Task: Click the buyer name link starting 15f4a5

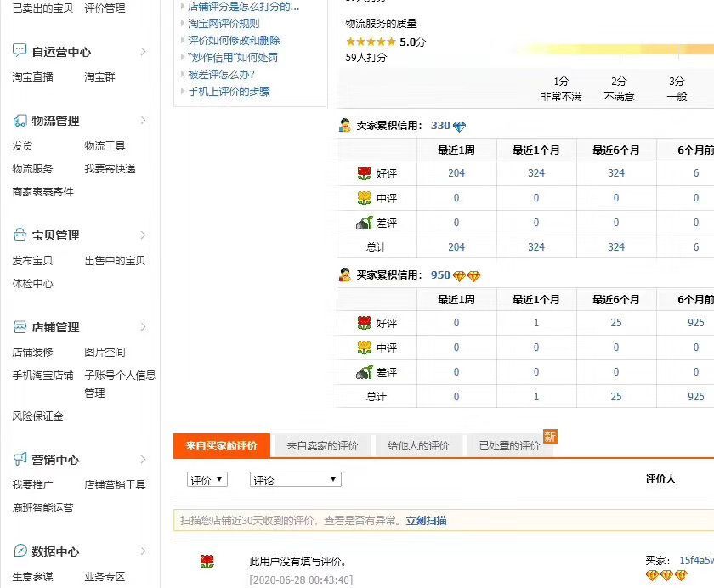Action: tap(696, 560)
